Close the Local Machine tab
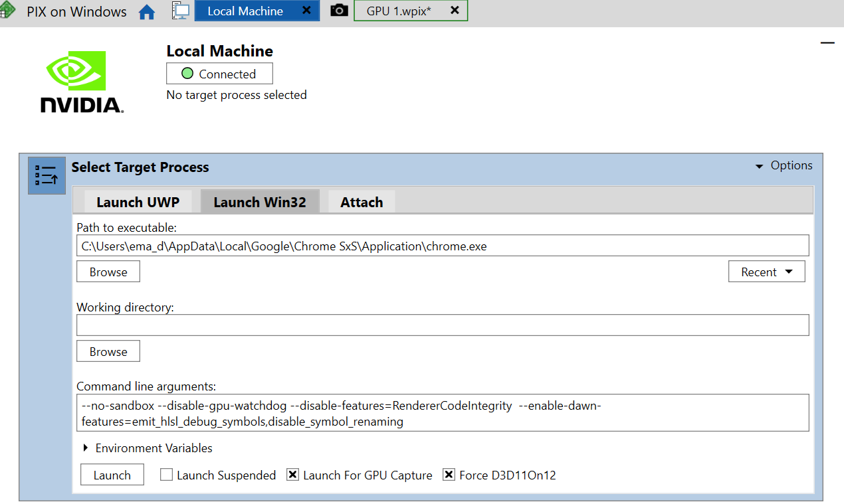The width and height of the screenshot is (844, 504). click(x=306, y=11)
